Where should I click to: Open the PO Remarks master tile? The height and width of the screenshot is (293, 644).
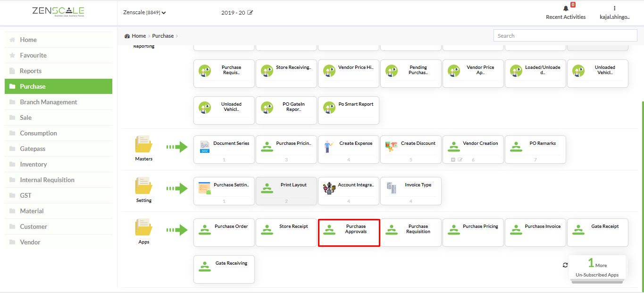[535, 150]
